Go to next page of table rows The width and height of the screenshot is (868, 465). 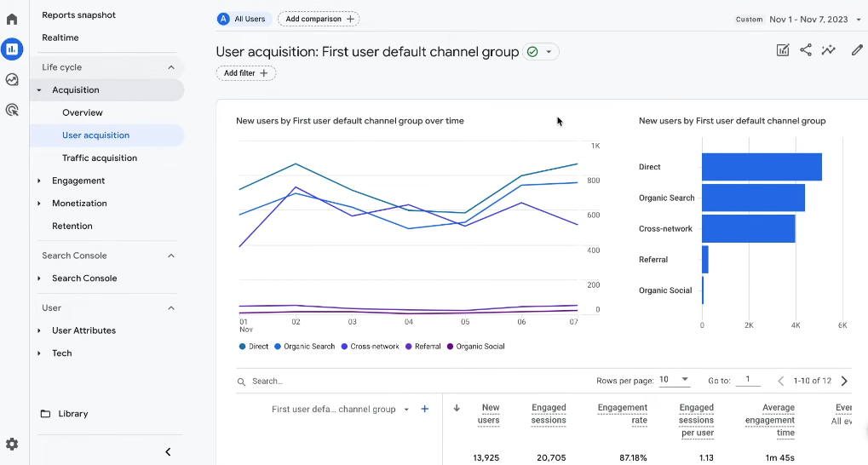pyautogui.click(x=844, y=381)
